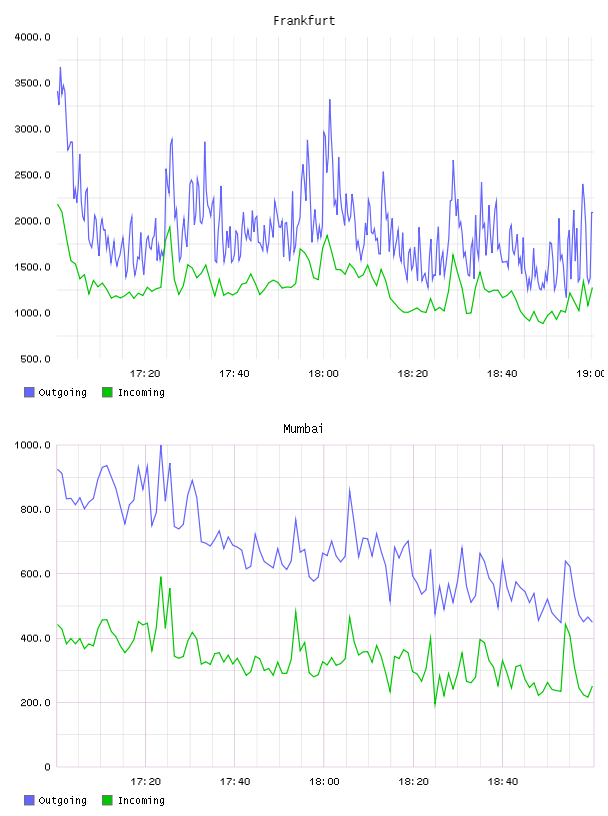Image resolution: width=608 pixels, height=816 pixels.
Task: Click the green Incoming swatch under Mumbai
Action: (107, 800)
